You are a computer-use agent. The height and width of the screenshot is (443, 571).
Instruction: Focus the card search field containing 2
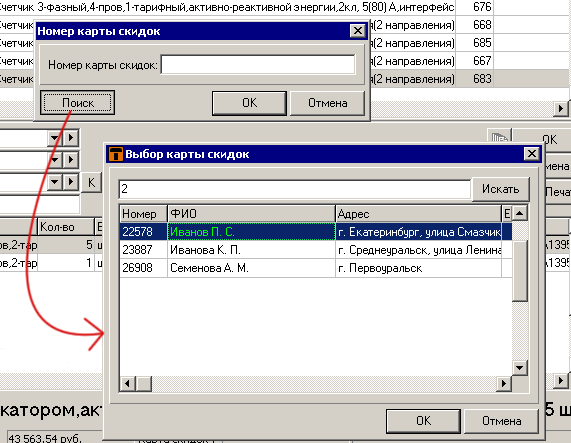pyautogui.click(x=295, y=189)
